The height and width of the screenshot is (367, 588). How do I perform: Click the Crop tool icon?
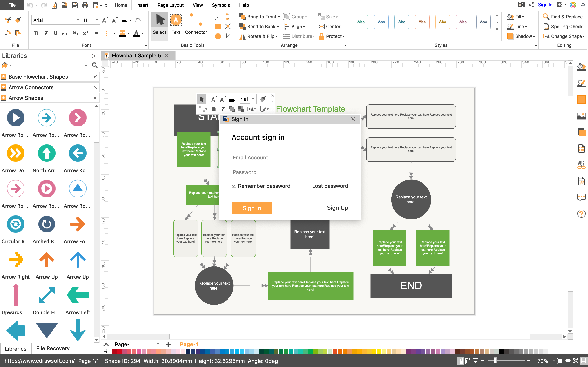coord(228,36)
